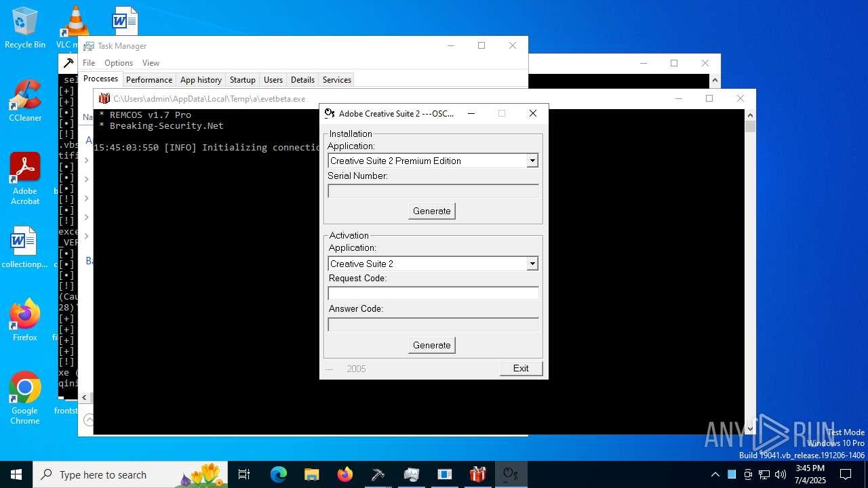Generate serial number in Installation section
This screenshot has width=868, height=488.
(432, 211)
